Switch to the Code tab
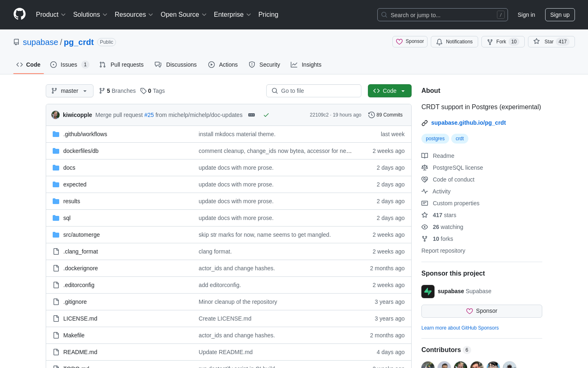 (x=29, y=65)
